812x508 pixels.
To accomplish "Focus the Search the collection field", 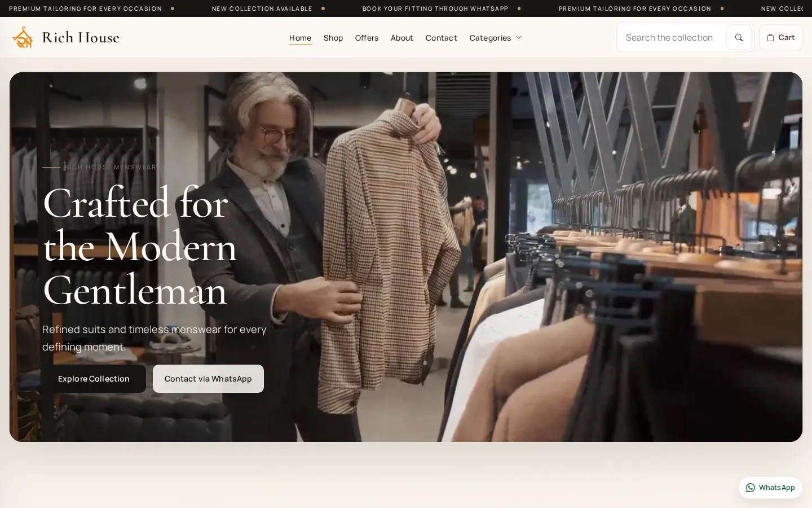I will click(x=671, y=37).
